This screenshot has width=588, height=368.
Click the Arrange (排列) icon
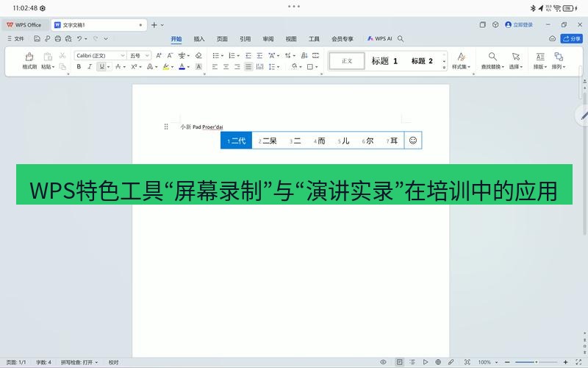coord(559,57)
